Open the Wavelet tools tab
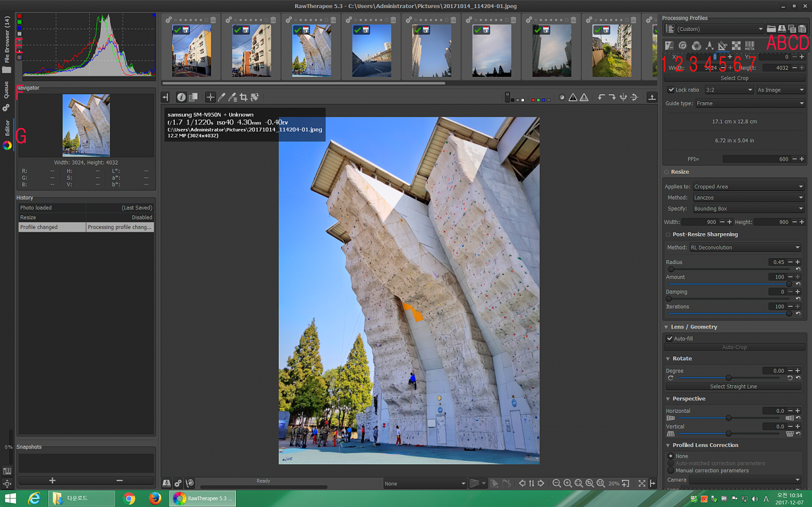Screen dimensions: 812x507 (709, 45)
